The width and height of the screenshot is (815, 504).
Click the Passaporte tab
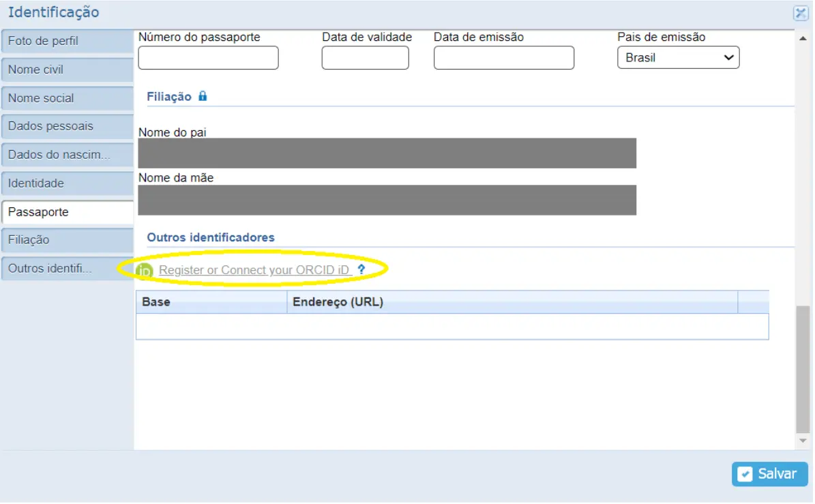[67, 212]
